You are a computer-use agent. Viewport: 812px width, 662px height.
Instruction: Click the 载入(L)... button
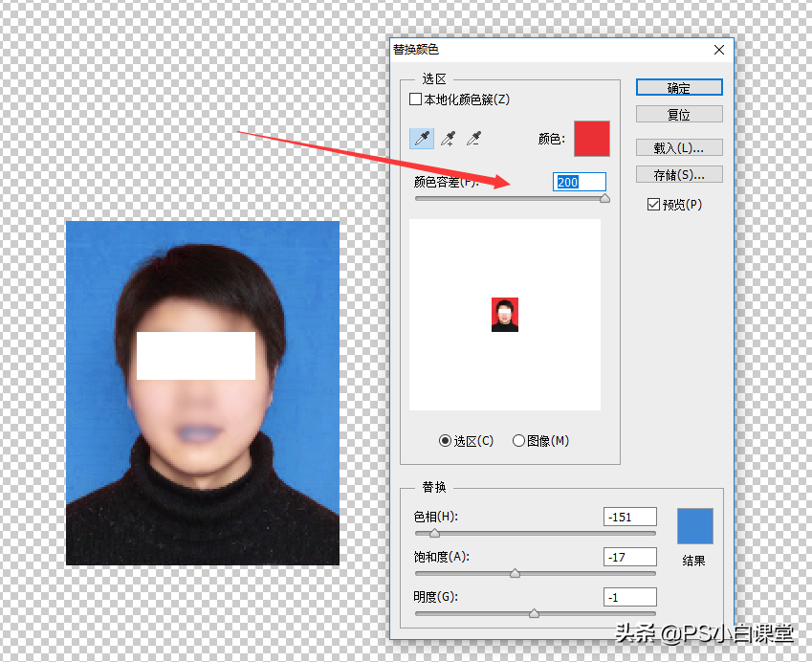(x=679, y=148)
